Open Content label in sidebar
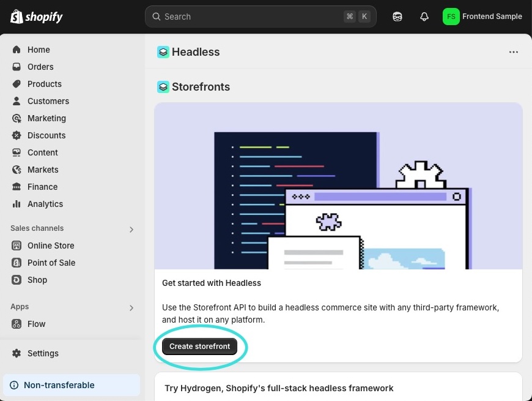The height and width of the screenshot is (401, 532). pos(42,152)
